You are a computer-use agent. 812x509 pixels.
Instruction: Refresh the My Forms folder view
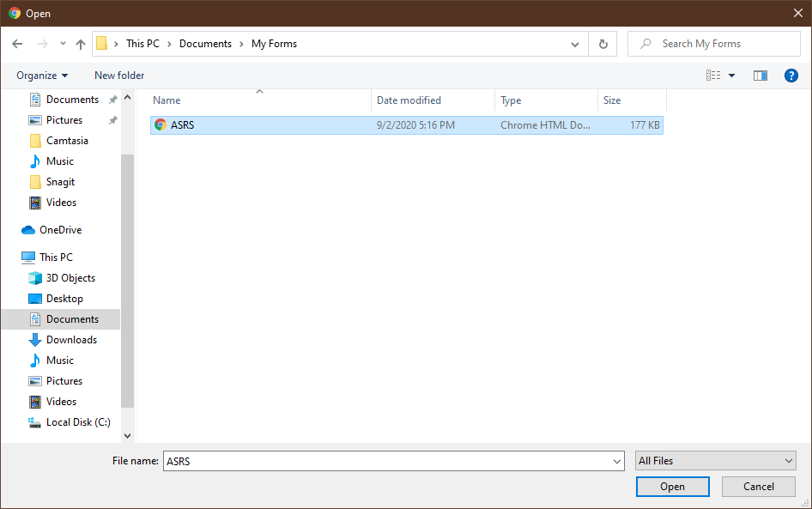[x=603, y=44]
